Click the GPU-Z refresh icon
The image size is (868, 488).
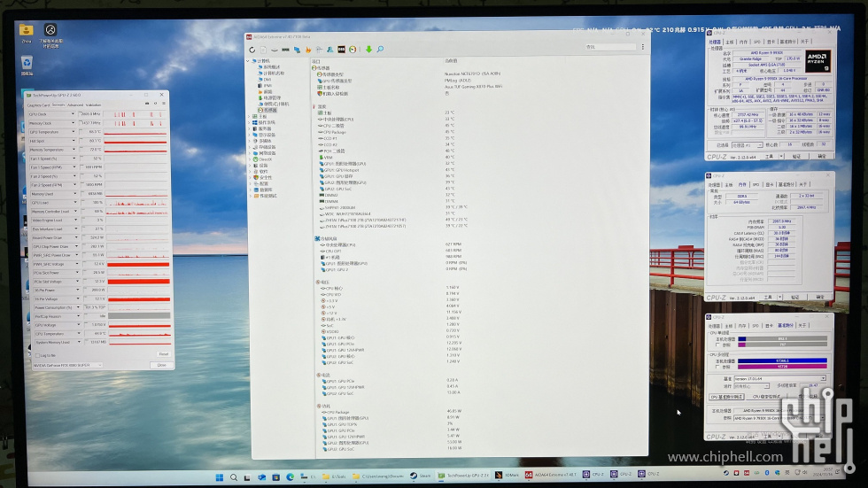point(155,104)
